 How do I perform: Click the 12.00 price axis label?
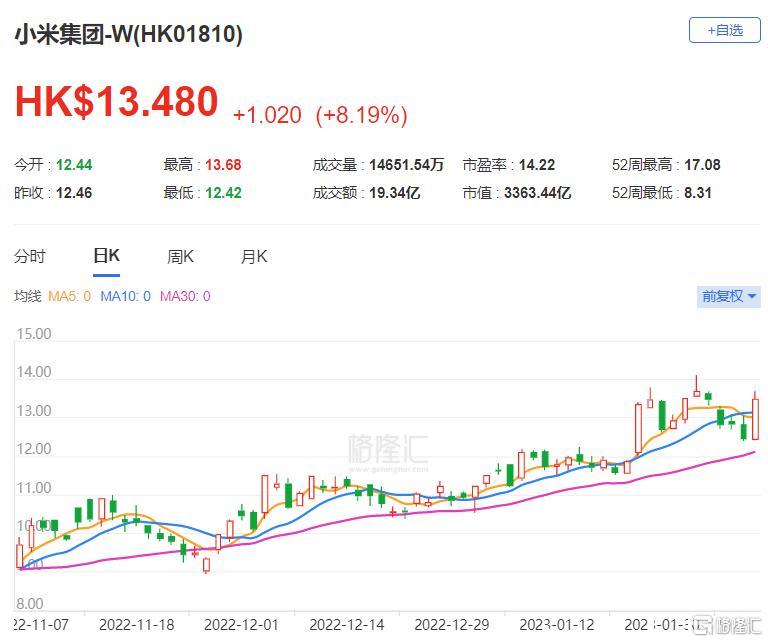[x=34, y=449]
